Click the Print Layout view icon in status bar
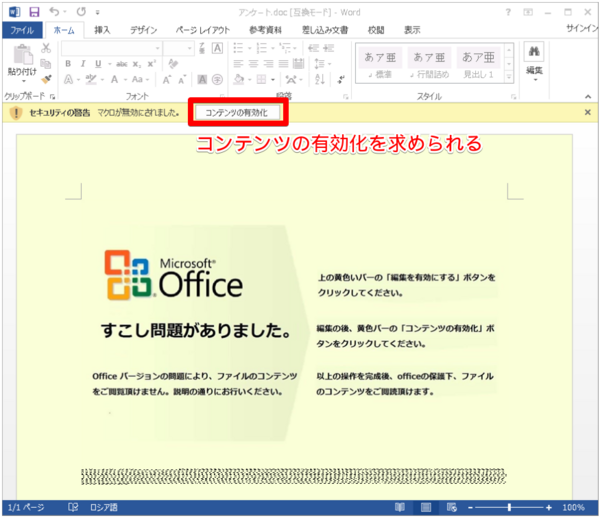 [x=426, y=508]
